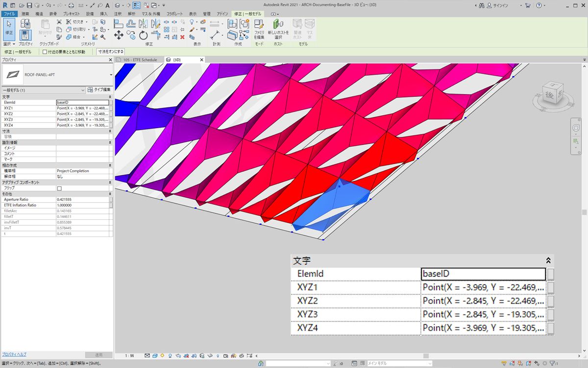Click the Paint brush icon in 表示 panel
Image resolution: width=588 pixels, height=368 pixels.
click(192, 29)
